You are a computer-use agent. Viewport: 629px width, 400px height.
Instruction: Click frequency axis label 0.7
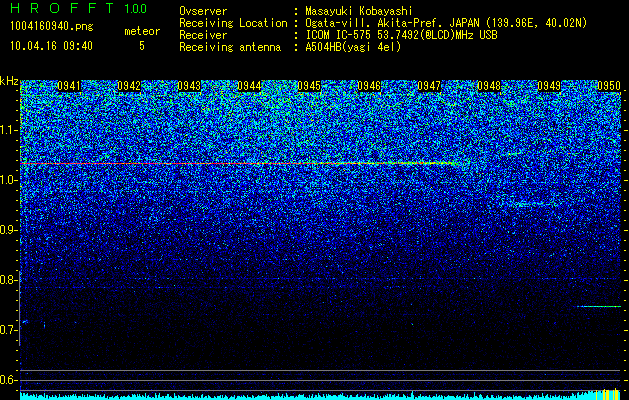tap(8, 330)
